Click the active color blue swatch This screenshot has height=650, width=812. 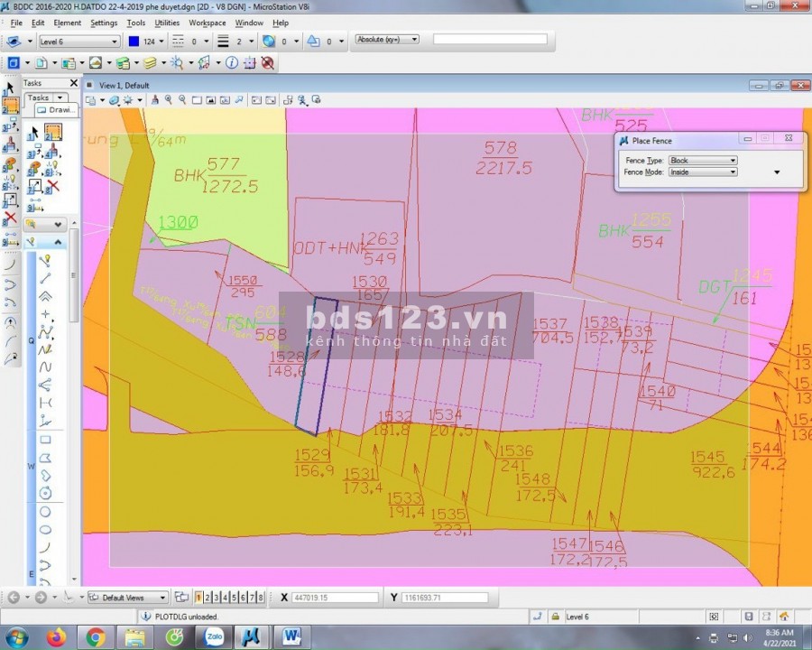[x=134, y=42]
